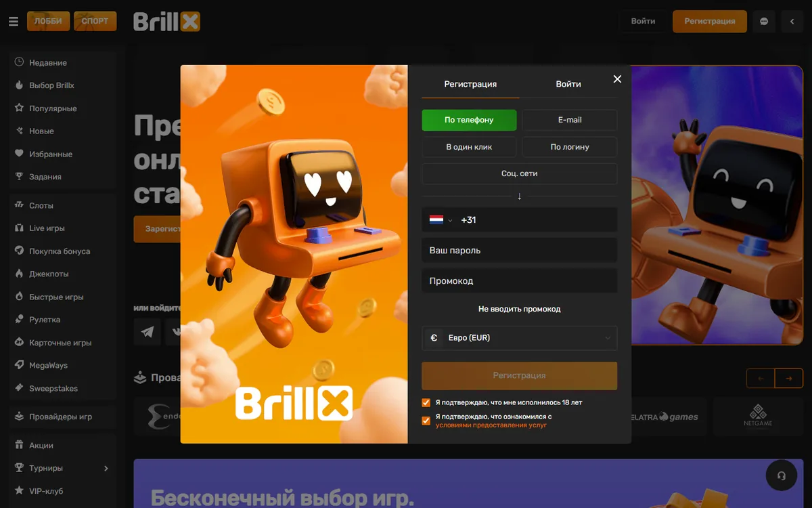Click the icon beside Провайдеры игр

pyautogui.click(x=19, y=416)
